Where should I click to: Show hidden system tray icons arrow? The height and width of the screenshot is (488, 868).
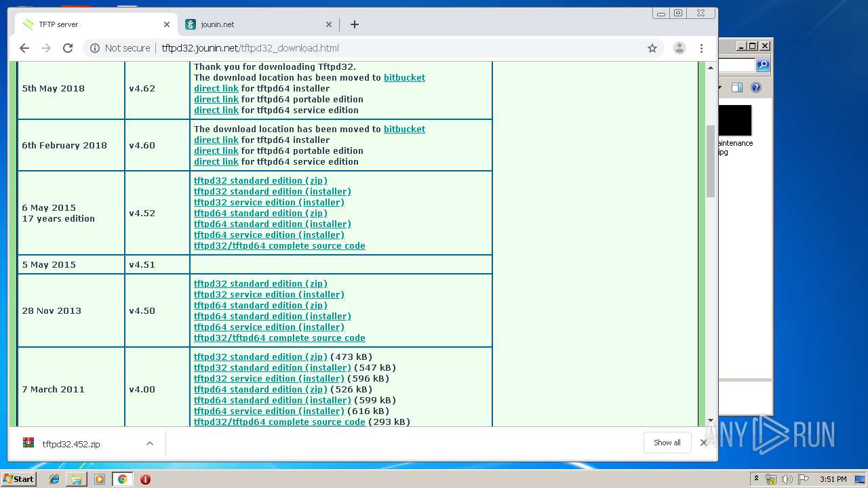click(x=756, y=479)
